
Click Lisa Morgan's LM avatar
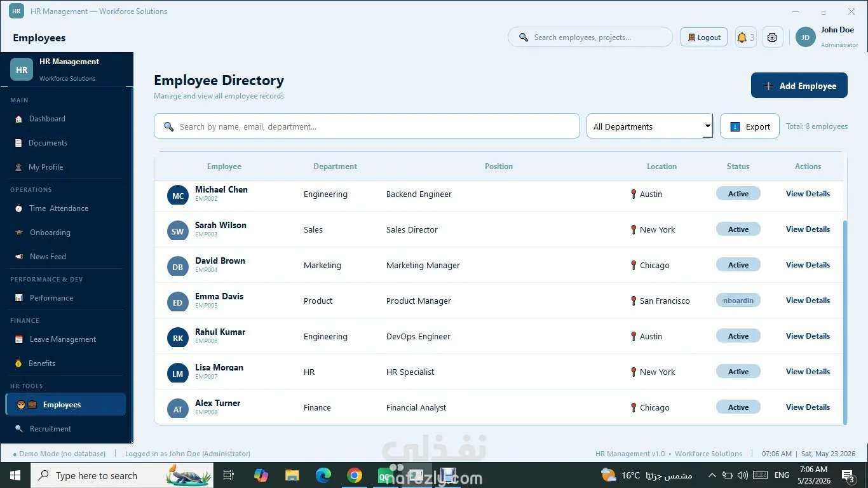click(x=178, y=374)
